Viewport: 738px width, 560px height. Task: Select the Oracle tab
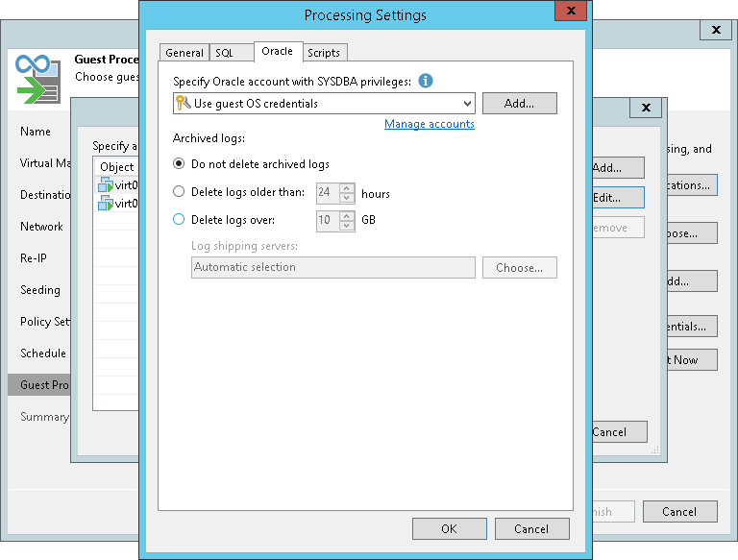(278, 51)
